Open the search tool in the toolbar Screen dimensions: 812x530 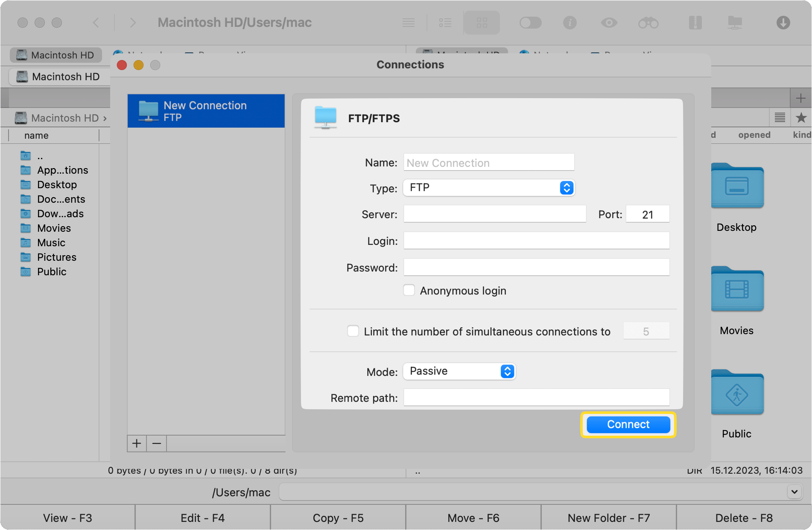click(648, 23)
